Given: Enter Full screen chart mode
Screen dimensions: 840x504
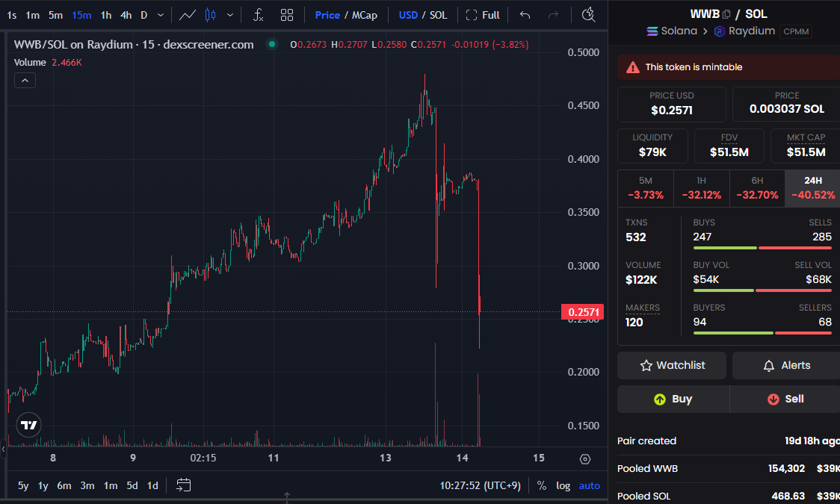Looking at the screenshot, I should [483, 15].
